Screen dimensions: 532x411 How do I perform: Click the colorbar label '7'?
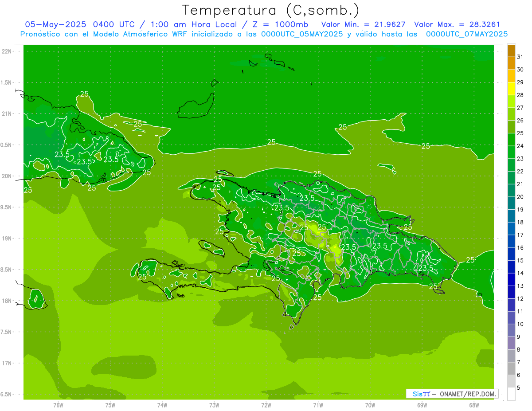click(x=519, y=362)
